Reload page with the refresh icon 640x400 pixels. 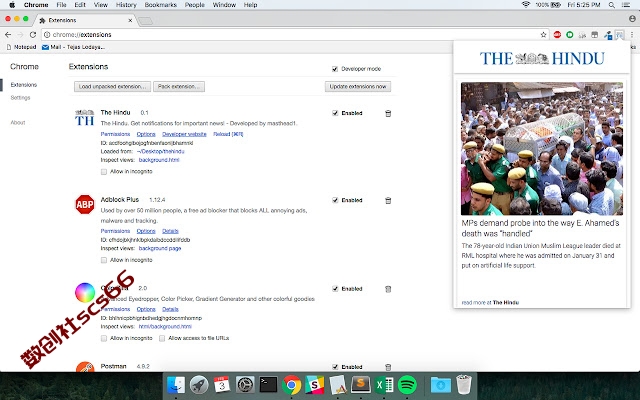point(33,35)
